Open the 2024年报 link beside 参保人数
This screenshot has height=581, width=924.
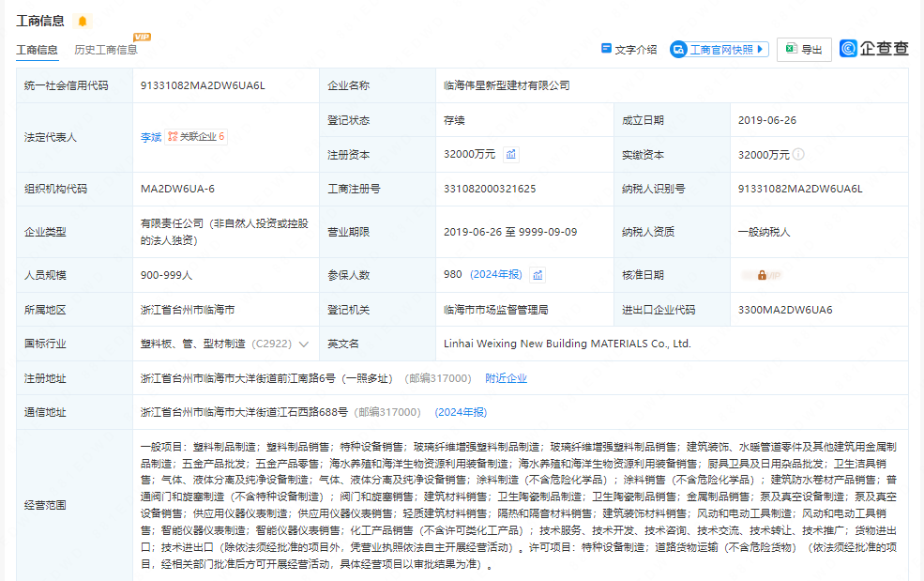(x=496, y=274)
